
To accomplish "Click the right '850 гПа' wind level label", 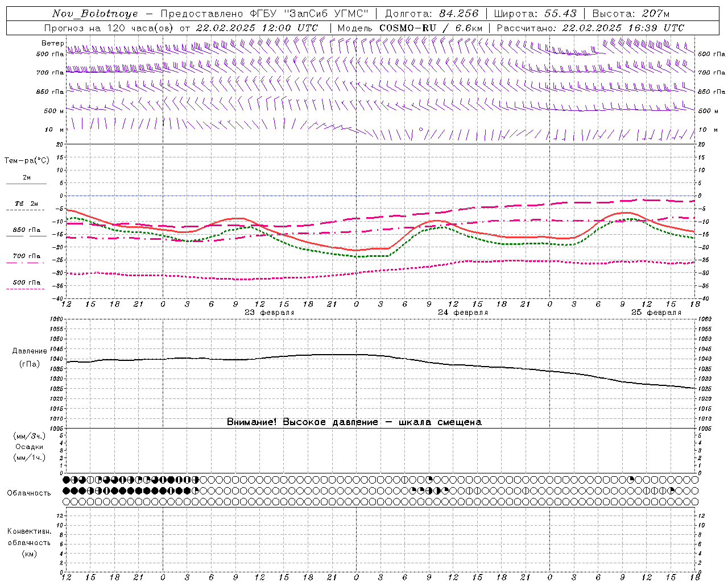I will pyautogui.click(x=712, y=92).
